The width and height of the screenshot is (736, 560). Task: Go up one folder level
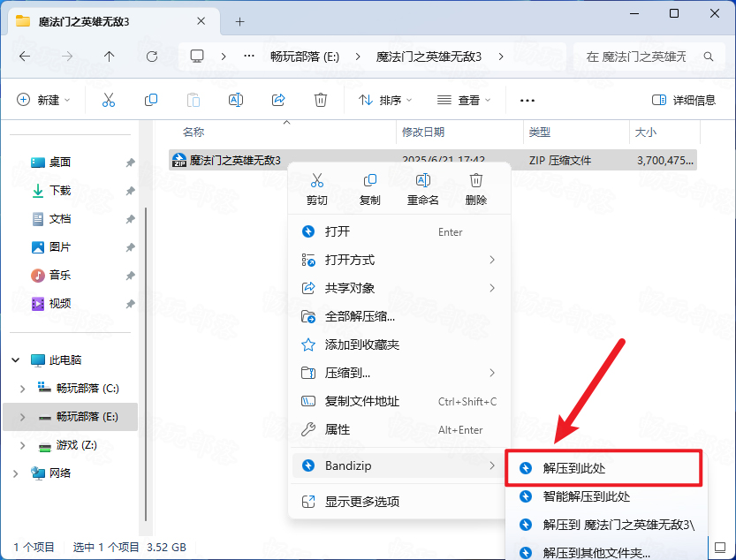109,57
